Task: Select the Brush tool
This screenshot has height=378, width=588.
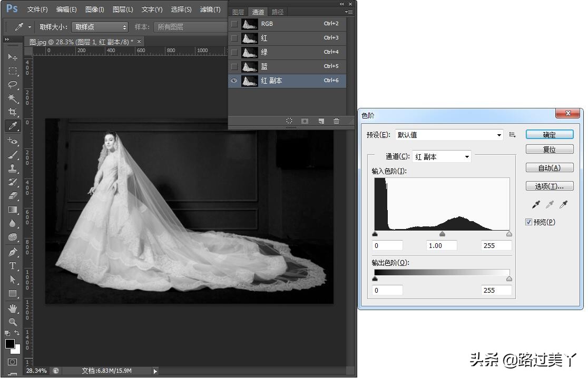Action: [x=12, y=154]
